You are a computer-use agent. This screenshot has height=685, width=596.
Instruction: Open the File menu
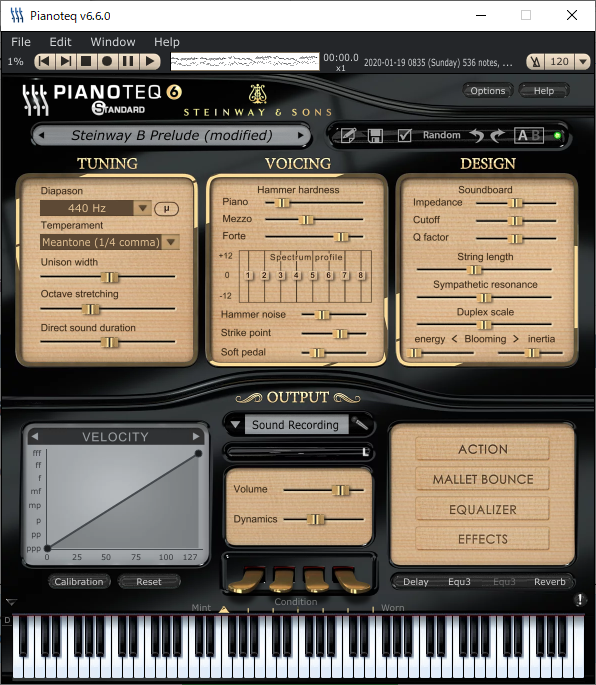coord(21,42)
